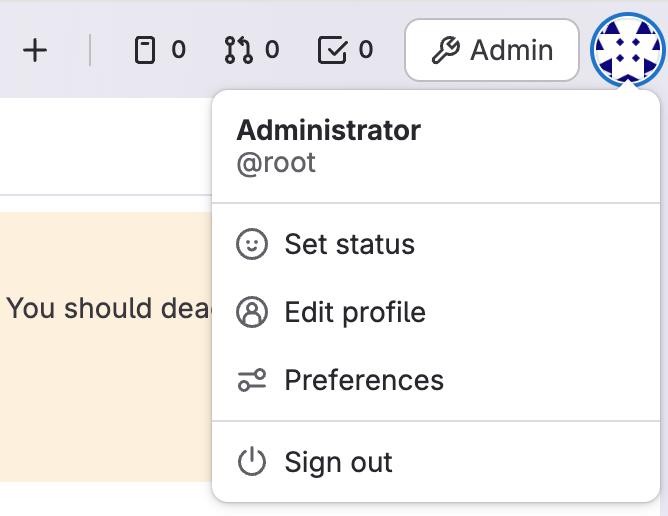Click the merge requests count number
The width and height of the screenshot is (668, 516).
272,50
